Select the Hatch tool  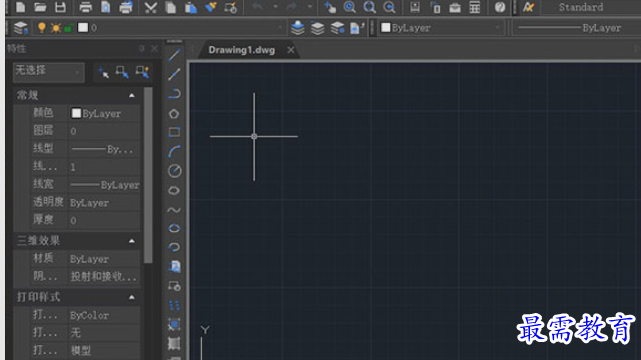tap(174, 325)
